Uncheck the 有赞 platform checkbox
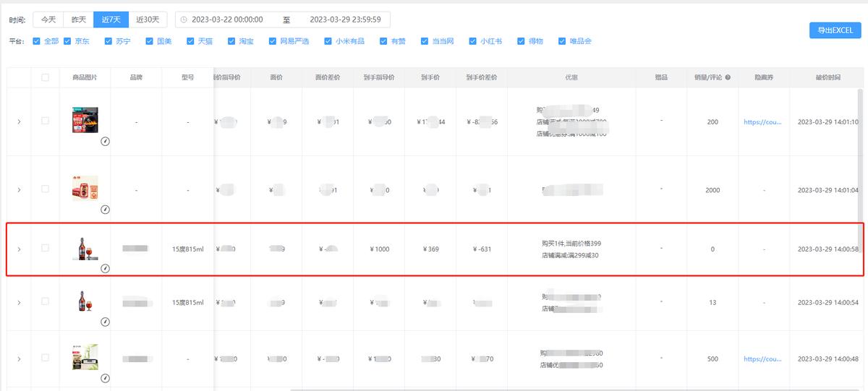 [x=384, y=41]
